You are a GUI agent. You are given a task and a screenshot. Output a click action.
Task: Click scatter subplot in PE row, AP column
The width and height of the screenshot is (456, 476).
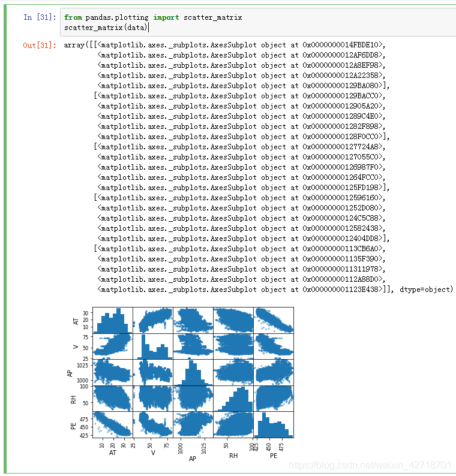193,424
